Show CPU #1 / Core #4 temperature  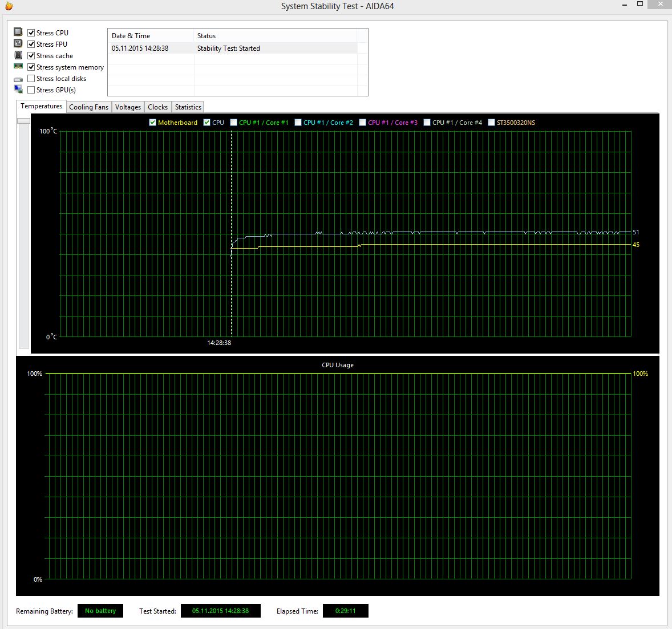tap(427, 123)
